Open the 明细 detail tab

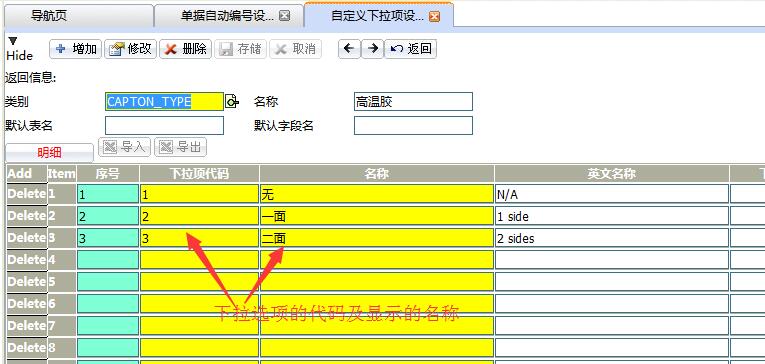point(49,153)
